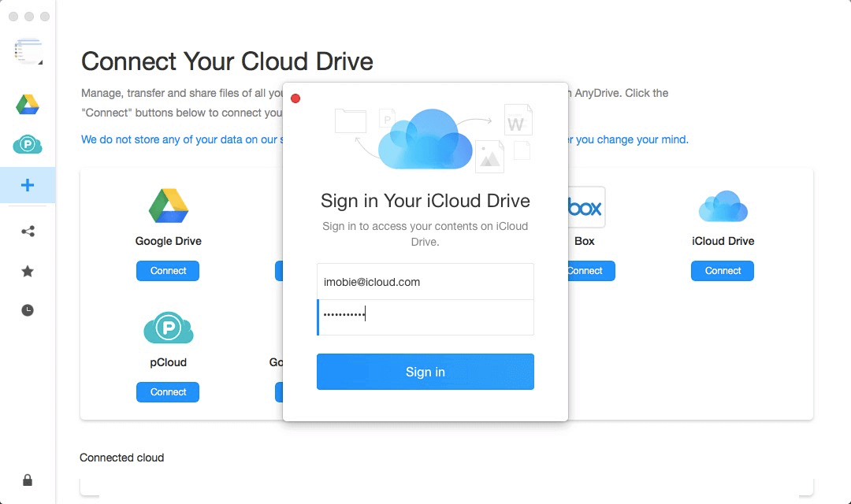The width and height of the screenshot is (851, 504).
Task: Click the password field
Action: (x=425, y=317)
